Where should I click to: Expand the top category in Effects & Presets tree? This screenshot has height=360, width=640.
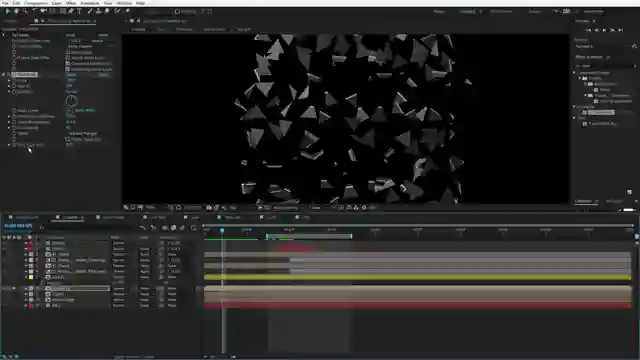(x=574, y=73)
